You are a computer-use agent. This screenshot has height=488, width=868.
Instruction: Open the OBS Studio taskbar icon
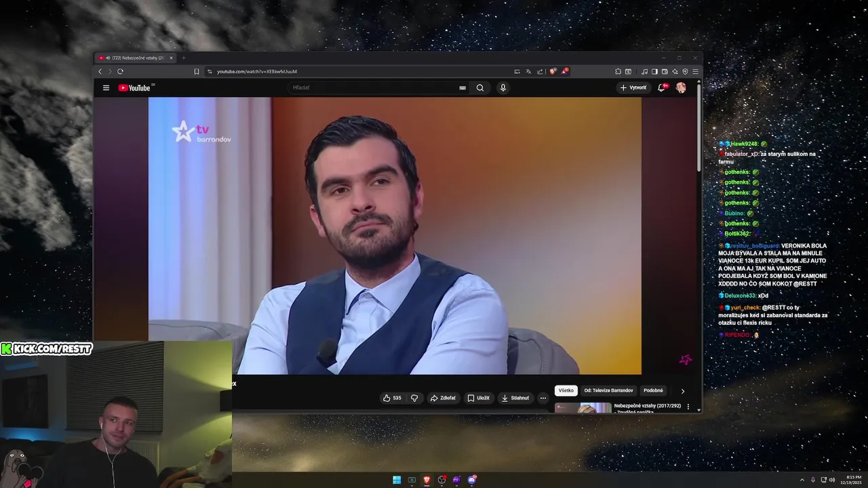pos(441,480)
